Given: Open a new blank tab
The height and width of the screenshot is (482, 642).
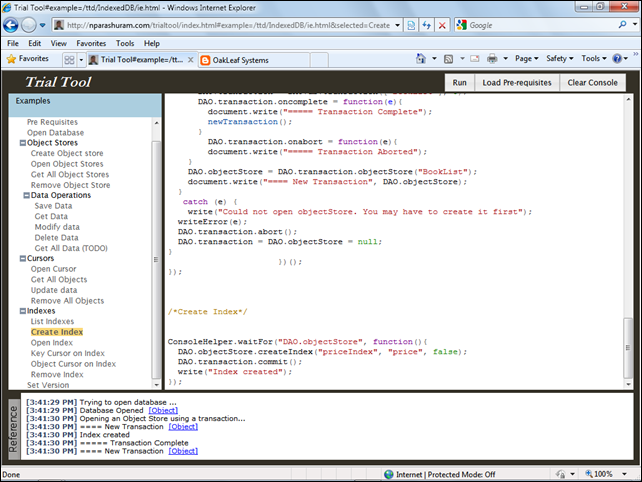Looking at the screenshot, I should (x=319, y=60).
